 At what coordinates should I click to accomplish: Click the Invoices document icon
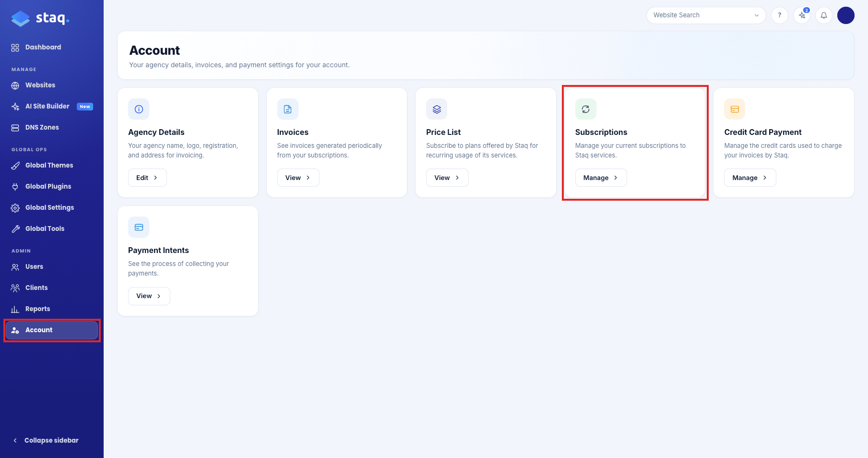point(288,109)
